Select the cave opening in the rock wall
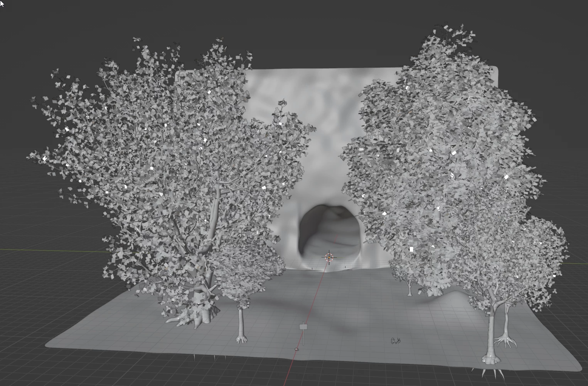 [x=330, y=231]
